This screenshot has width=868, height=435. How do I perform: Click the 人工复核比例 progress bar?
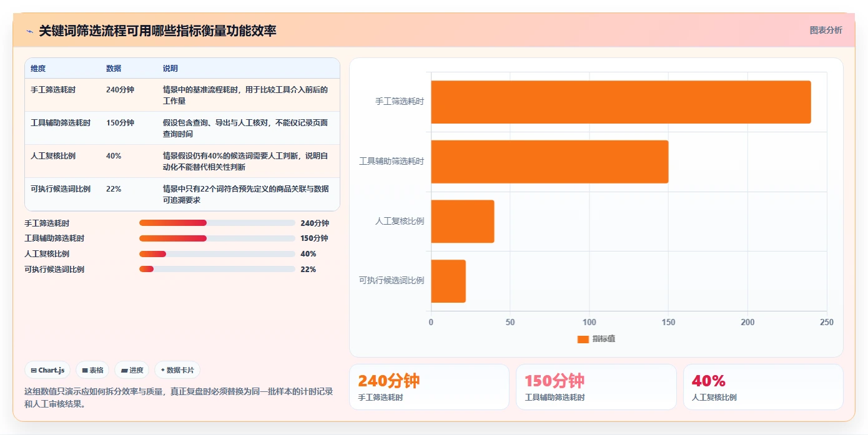(x=217, y=254)
